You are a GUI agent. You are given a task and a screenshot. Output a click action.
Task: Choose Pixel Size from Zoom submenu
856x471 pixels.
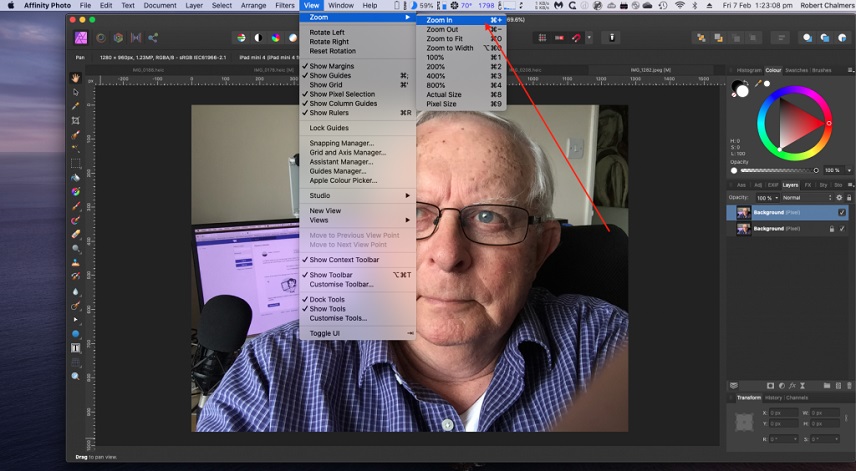coord(461,104)
